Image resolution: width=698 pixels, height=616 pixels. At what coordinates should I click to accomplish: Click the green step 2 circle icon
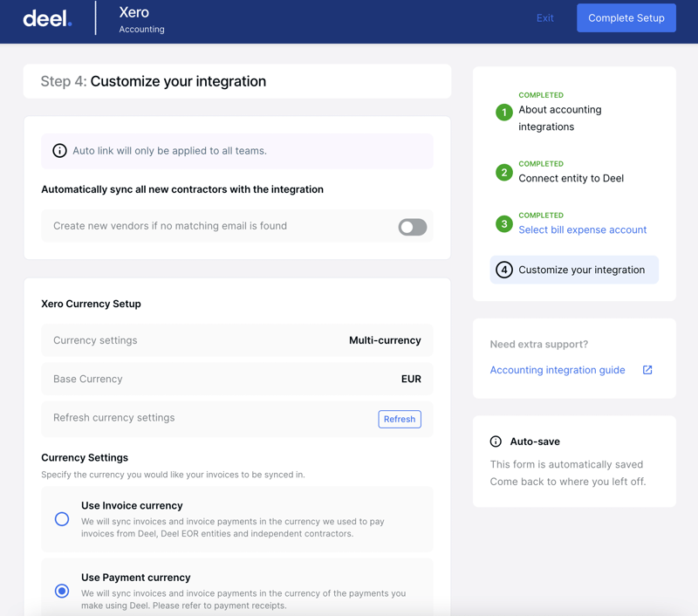[x=504, y=172]
